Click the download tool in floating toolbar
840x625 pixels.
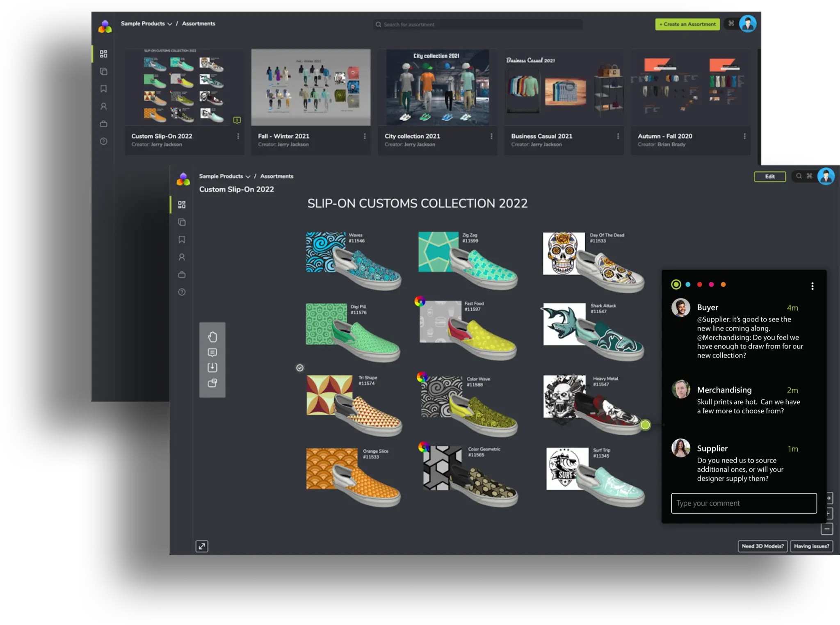(x=212, y=367)
